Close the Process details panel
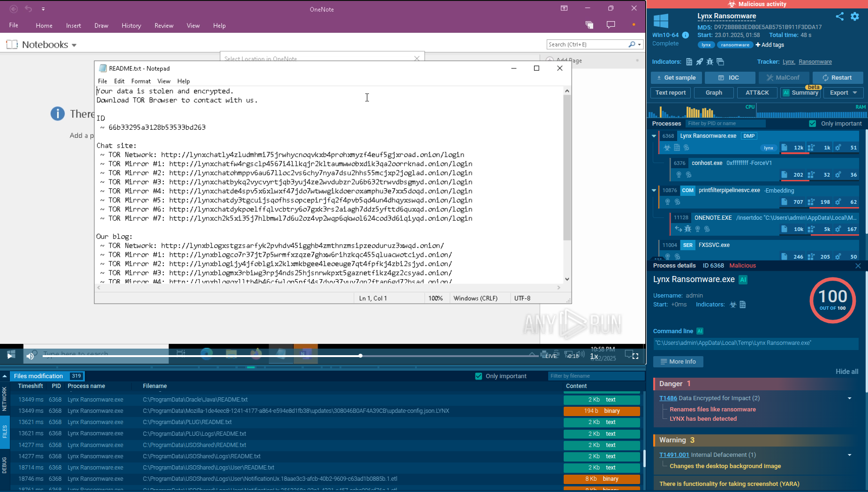Image resolution: width=868 pixels, height=492 pixels. click(x=858, y=266)
